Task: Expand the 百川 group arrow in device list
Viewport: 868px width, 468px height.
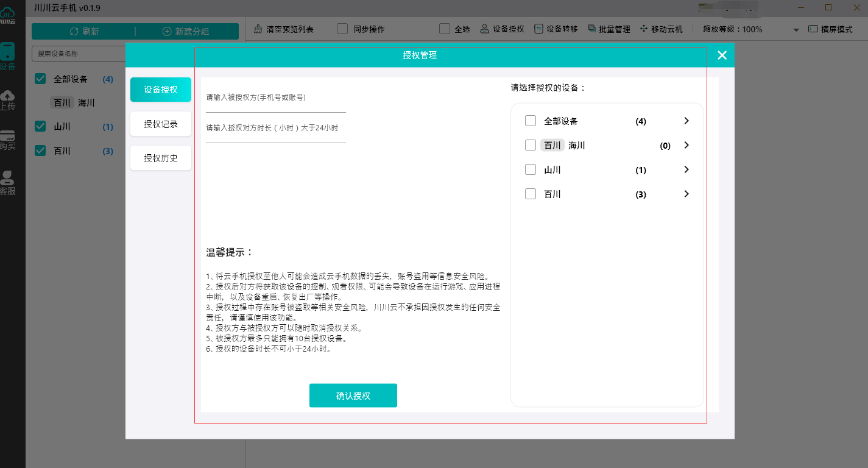Action: coord(686,194)
